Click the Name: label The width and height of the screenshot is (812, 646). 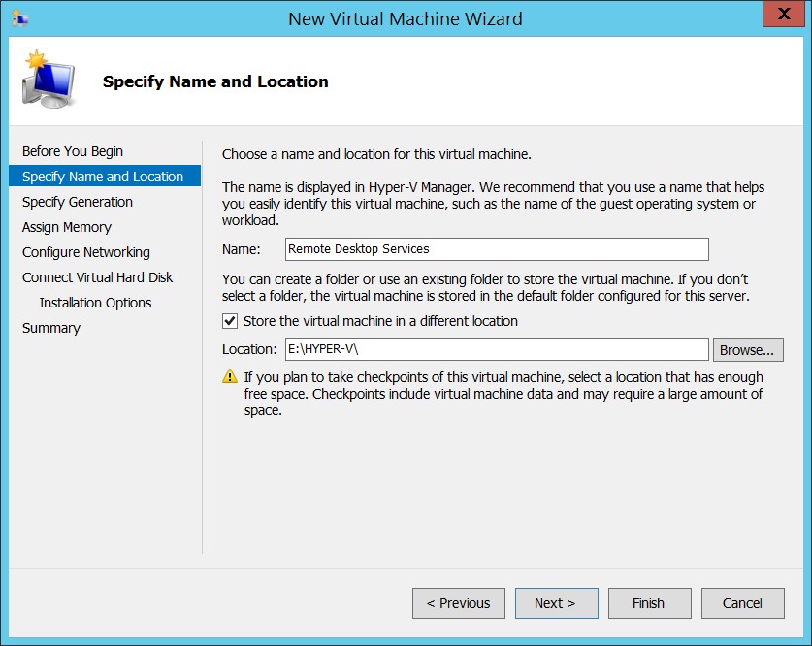242,249
